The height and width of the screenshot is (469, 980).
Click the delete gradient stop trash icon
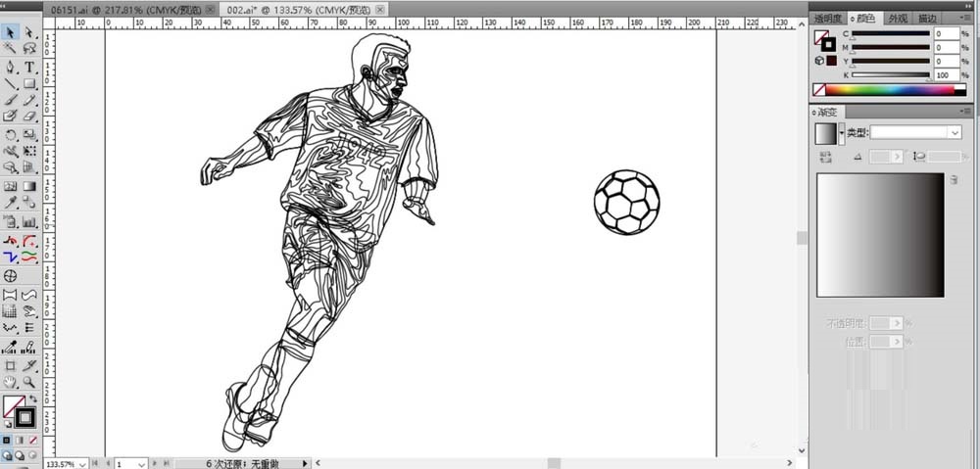pyautogui.click(x=953, y=180)
